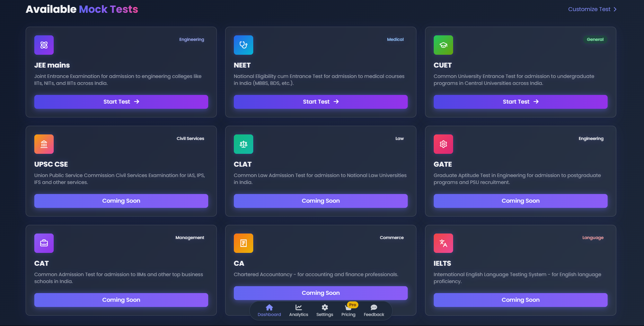Click the GATE gear icon
The width and height of the screenshot is (644, 326).
(x=443, y=144)
